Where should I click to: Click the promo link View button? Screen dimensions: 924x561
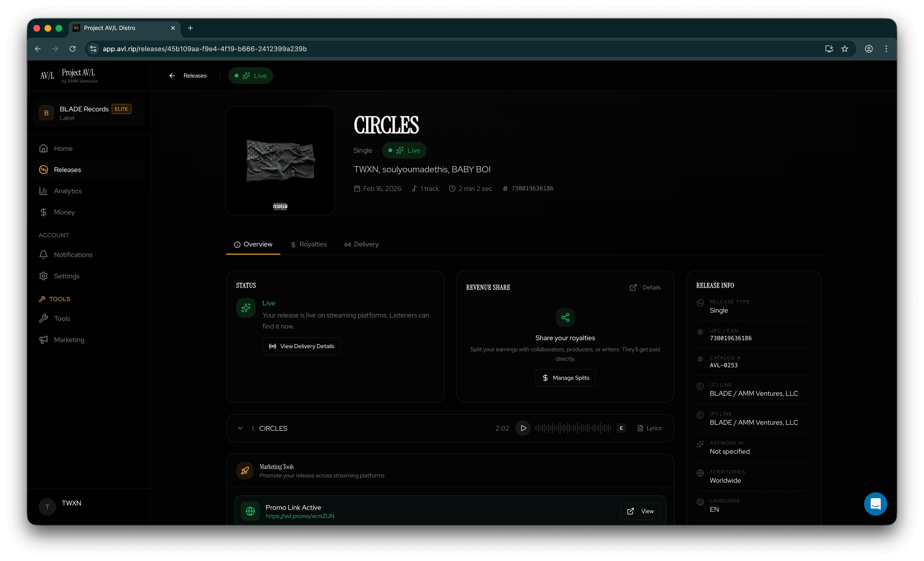point(640,511)
